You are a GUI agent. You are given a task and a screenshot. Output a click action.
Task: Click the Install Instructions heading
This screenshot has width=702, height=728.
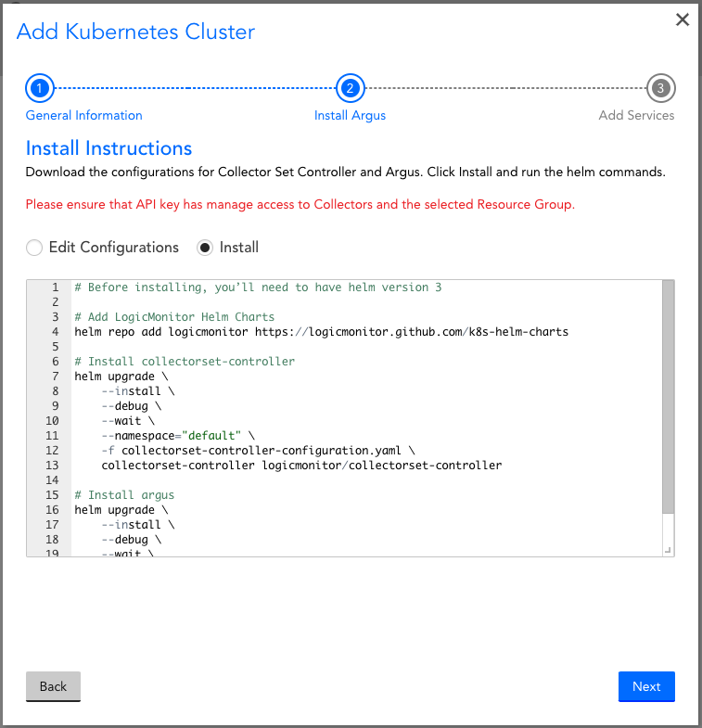coord(108,148)
